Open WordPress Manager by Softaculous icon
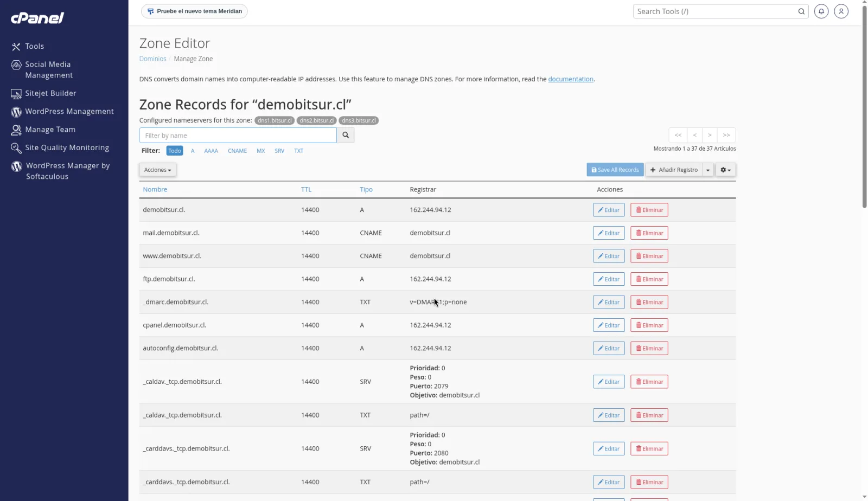868x501 pixels. pos(17,166)
